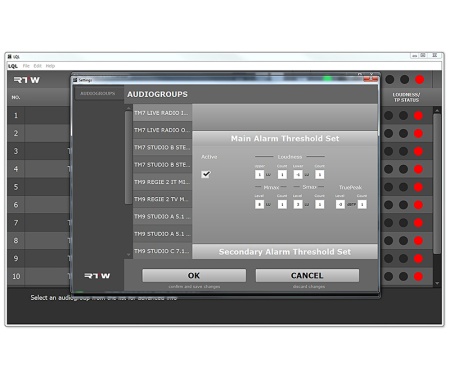Click the main window vertical scrollbar thumb
450x380 pixels.
click(437, 184)
